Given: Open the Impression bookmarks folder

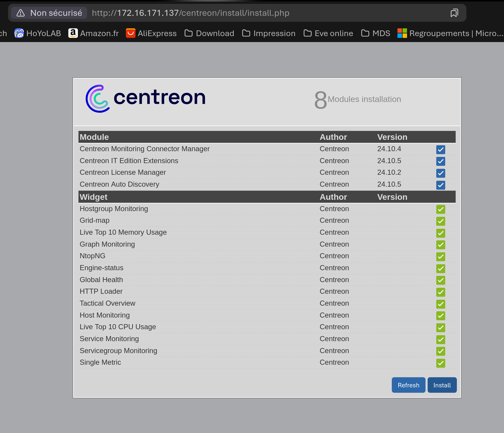Looking at the screenshot, I should (x=269, y=33).
